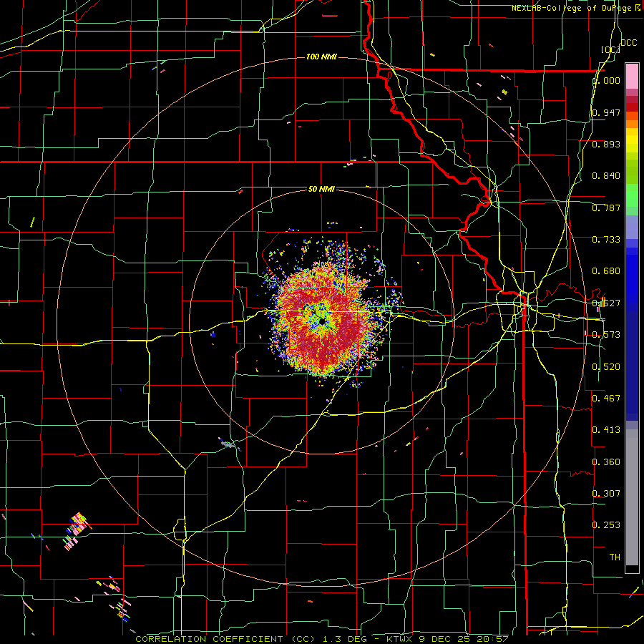Click the 0.733 scale value
This screenshot has height=644, width=644.
click(606, 240)
